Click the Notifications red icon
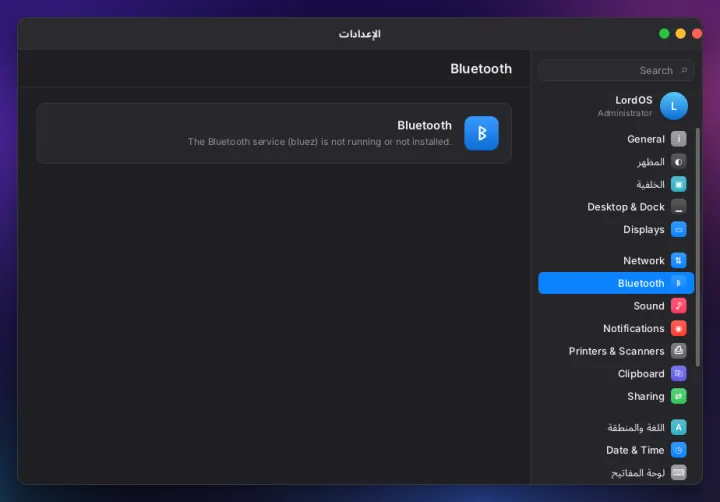This screenshot has width=720, height=502. (678, 328)
